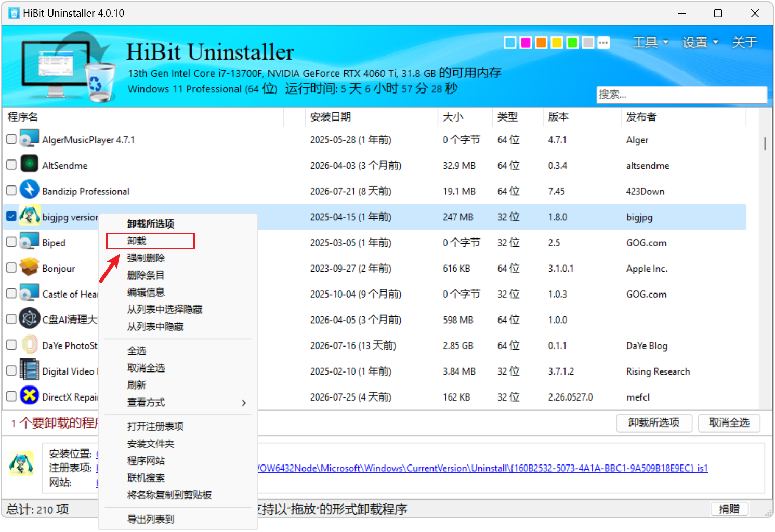
Task: Sort by the 发布者 column header
Action: coord(684,117)
